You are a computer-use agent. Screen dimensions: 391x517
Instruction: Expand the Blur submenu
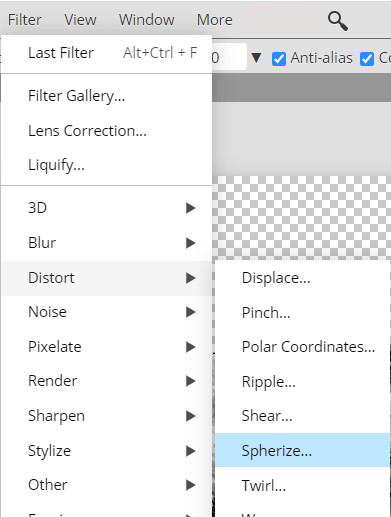pyautogui.click(x=107, y=243)
